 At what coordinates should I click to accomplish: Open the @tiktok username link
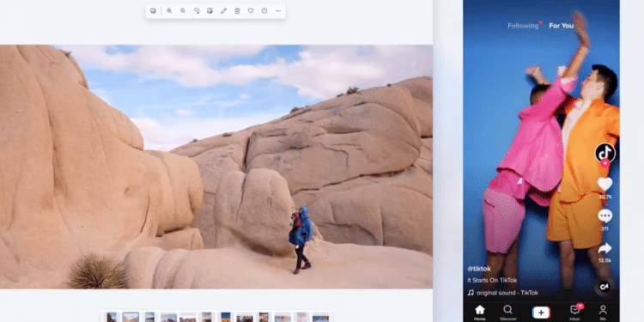tap(479, 269)
